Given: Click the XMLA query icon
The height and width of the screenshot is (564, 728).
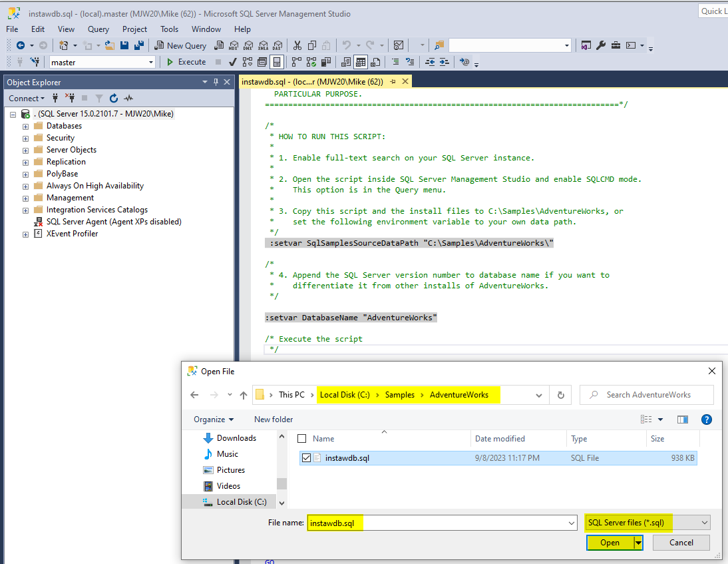Looking at the screenshot, I should pos(263,45).
